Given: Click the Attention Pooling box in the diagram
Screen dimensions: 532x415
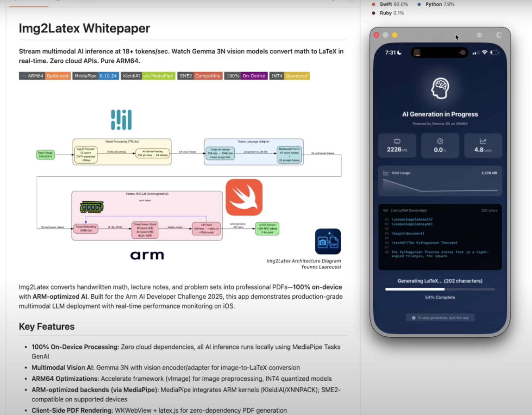Looking at the screenshot, I should tap(153, 153).
